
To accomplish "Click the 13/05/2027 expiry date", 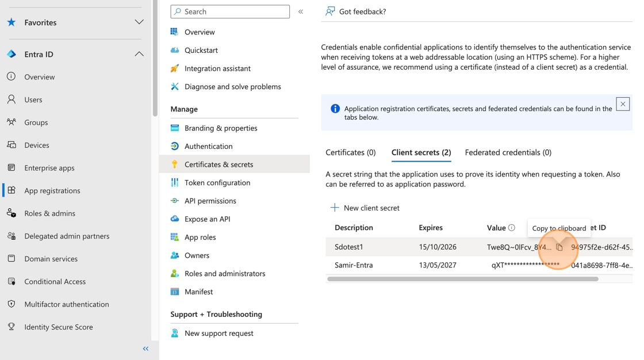I will 438,265.
